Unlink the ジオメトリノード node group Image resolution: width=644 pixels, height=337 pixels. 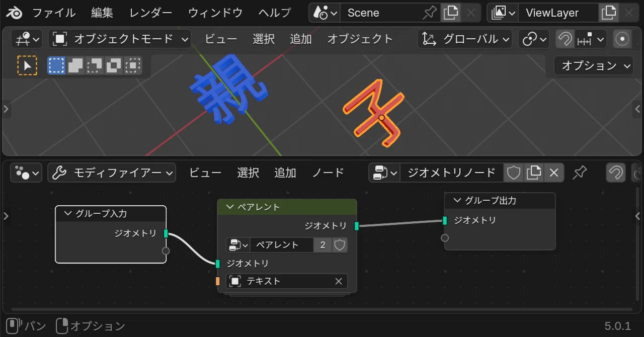[x=554, y=173]
